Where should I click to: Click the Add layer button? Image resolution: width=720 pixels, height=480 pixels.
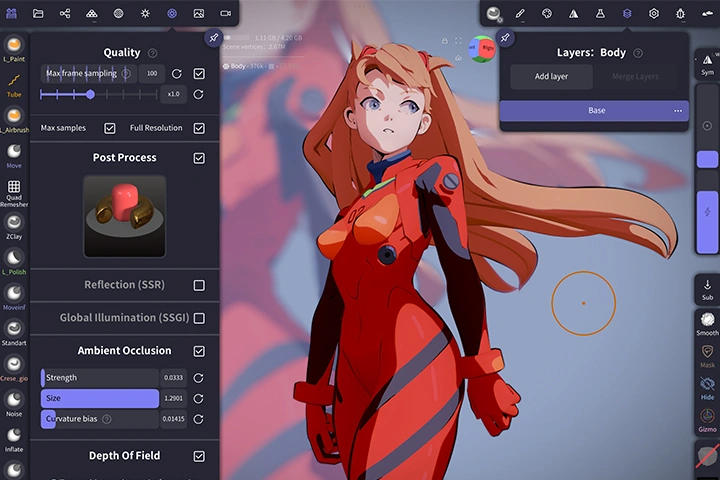(551, 77)
